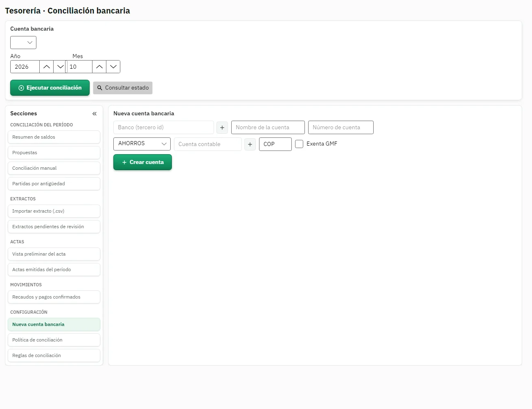Viewport: 532px width, 409px height.
Task: Open Actas emitidas del período
Action: tap(54, 270)
